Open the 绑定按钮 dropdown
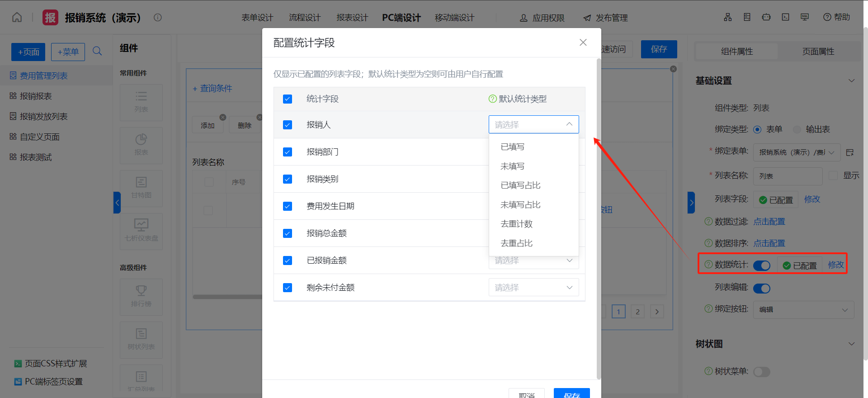Screen dimensions: 868x398 pyautogui.click(x=803, y=310)
